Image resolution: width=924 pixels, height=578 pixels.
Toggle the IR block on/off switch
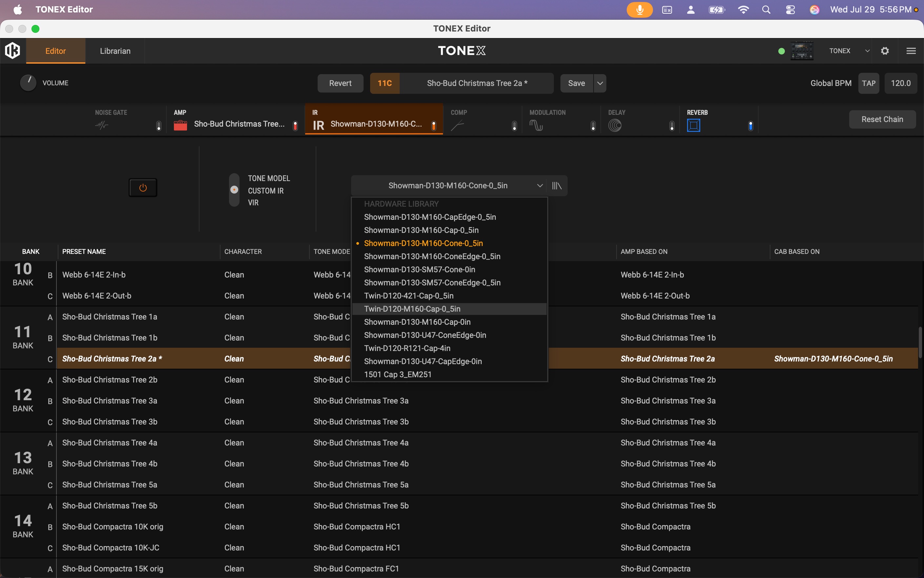pyautogui.click(x=433, y=126)
